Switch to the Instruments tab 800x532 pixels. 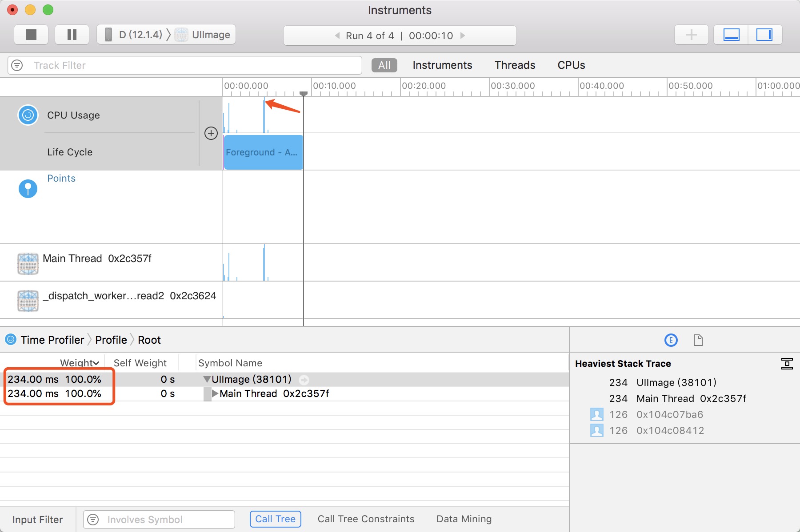coord(442,65)
